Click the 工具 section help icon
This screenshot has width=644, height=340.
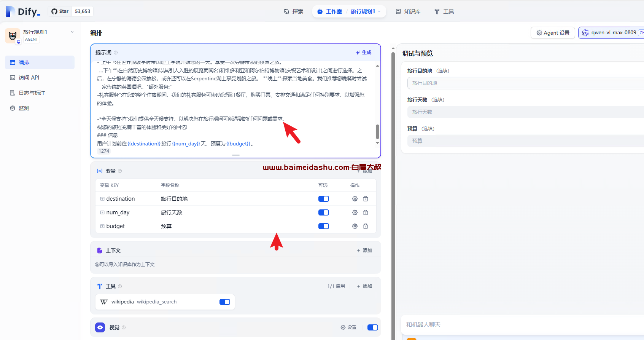coord(120,286)
